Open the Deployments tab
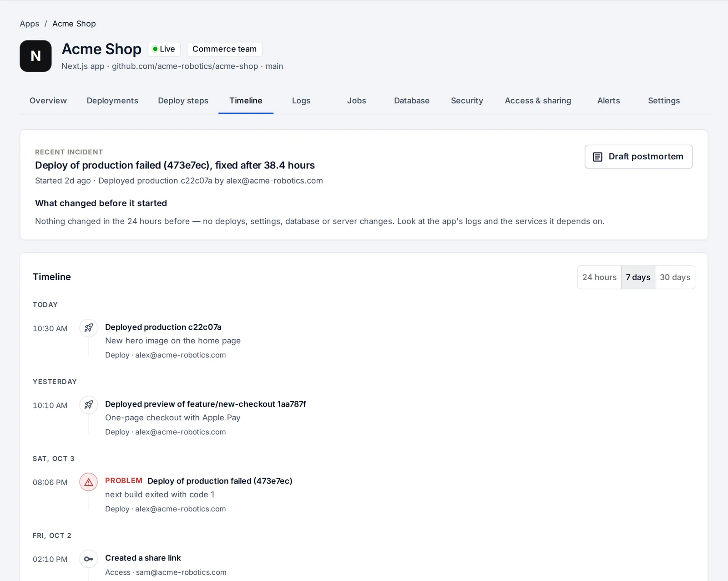The height and width of the screenshot is (581, 728). point(112,101)
